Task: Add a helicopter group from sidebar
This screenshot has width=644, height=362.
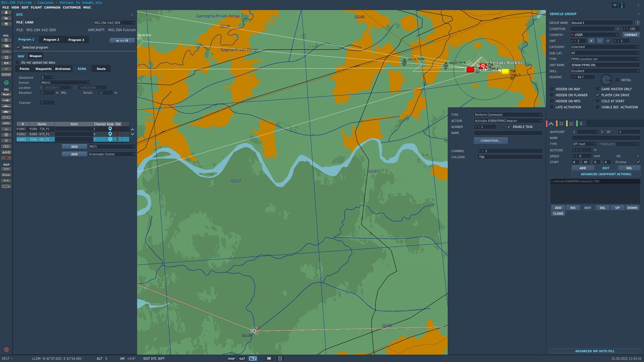Action: (6, 100)
